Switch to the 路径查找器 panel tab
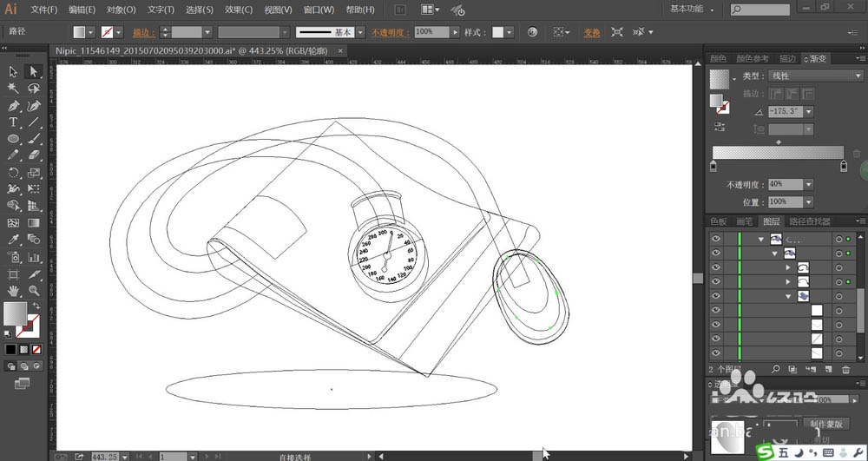The height and width of the screenshot is (461, 868). click(808, 221)
